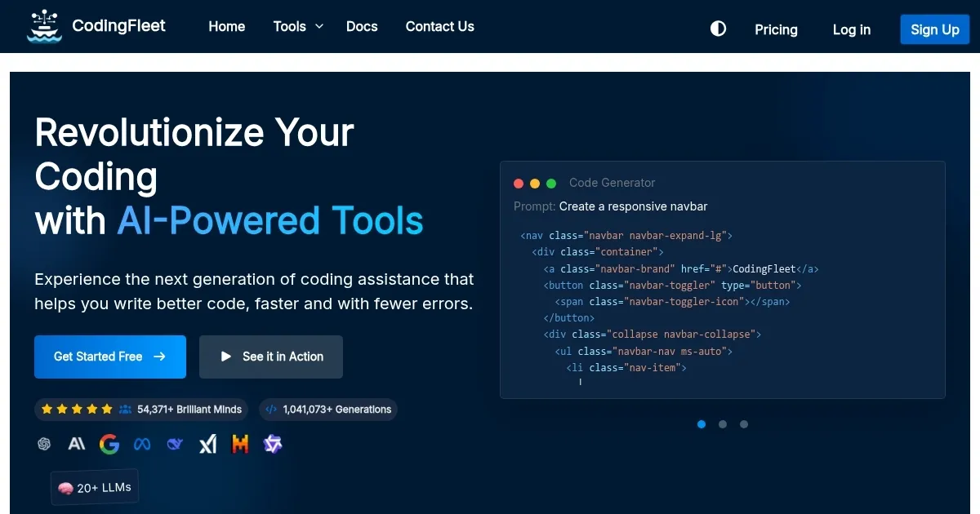This screenshot has height=514, width=980.
Task: Go to the Home menu item
Action: (226, 26)
